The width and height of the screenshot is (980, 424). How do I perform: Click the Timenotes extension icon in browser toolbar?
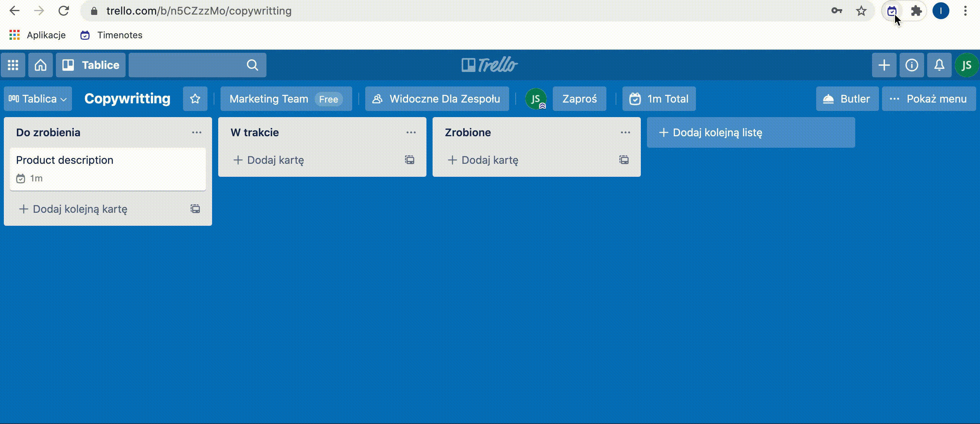892,11
